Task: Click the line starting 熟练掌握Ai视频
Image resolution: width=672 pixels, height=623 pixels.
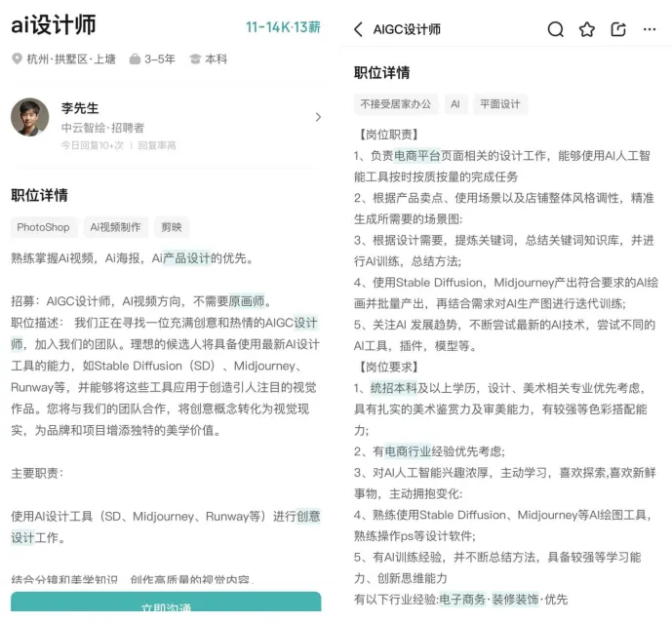Action: [x=133, y=258]
